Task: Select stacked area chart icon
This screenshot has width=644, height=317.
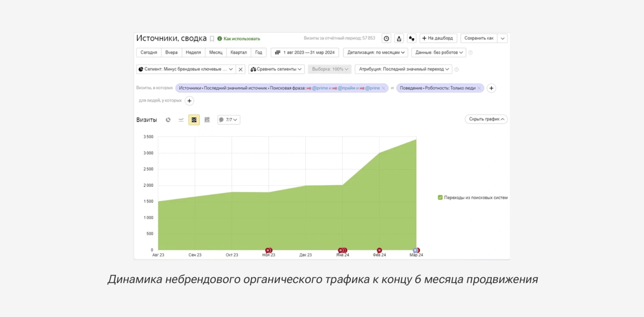Action: pos(194,120)
